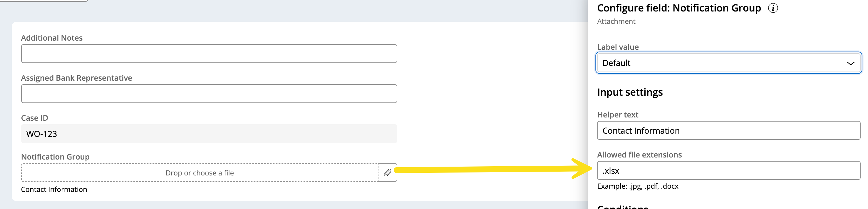Click the info icon beside Configure field title
The image size is (868, 209).
pos(773,8)
